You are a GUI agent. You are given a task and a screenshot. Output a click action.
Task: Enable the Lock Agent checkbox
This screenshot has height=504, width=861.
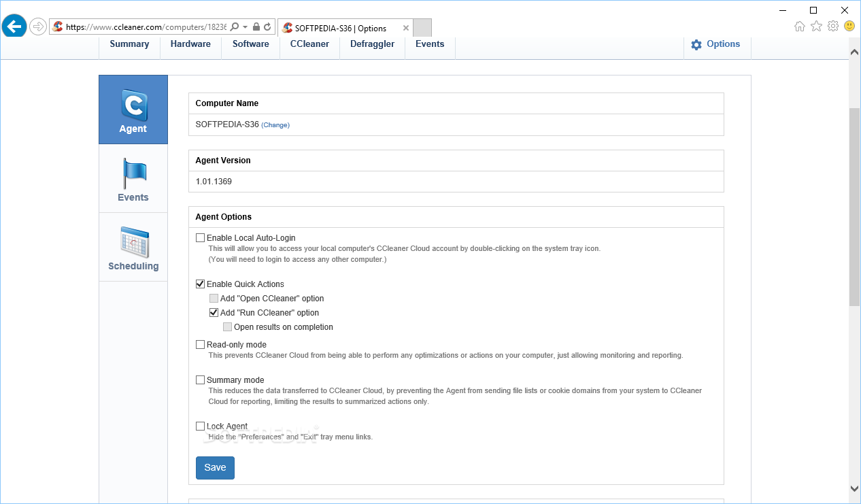point(200,426)
